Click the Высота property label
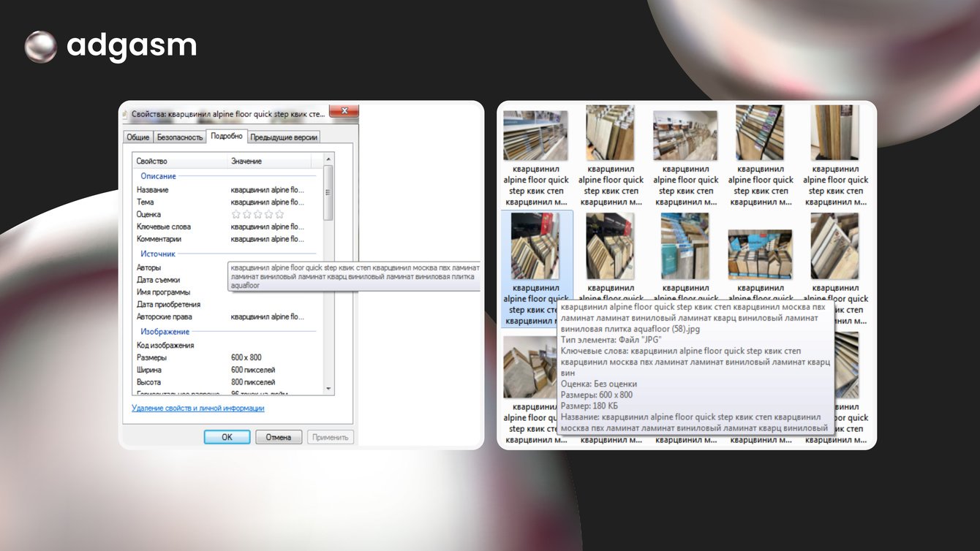 (148, 382)
